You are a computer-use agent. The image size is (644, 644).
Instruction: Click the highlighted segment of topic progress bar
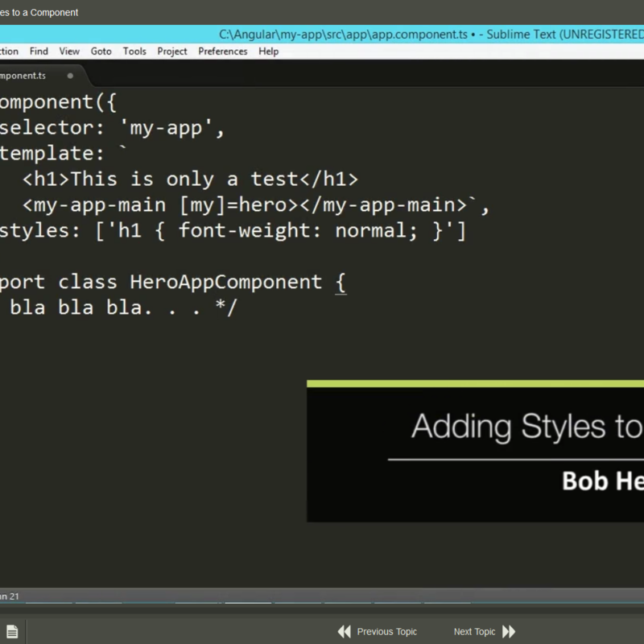pyautogui.click(x=248, y=603)
